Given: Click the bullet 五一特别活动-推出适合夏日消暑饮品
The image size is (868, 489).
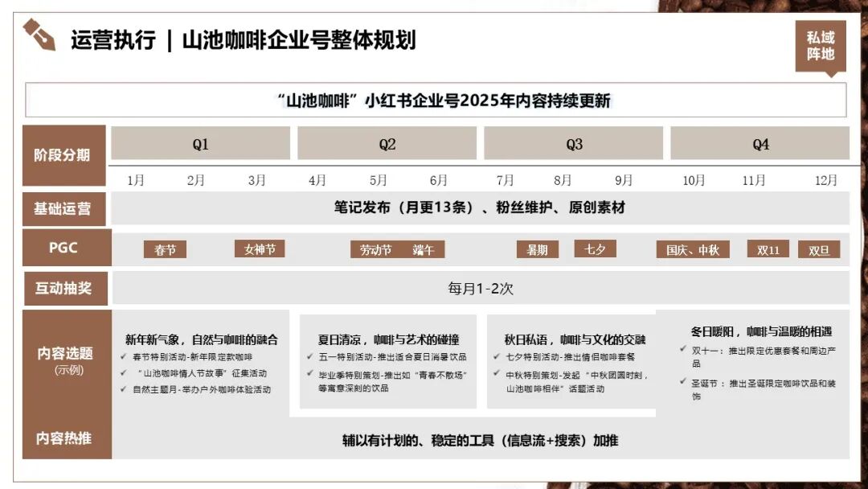Looking at the screenshot, I should coord(392,357).
